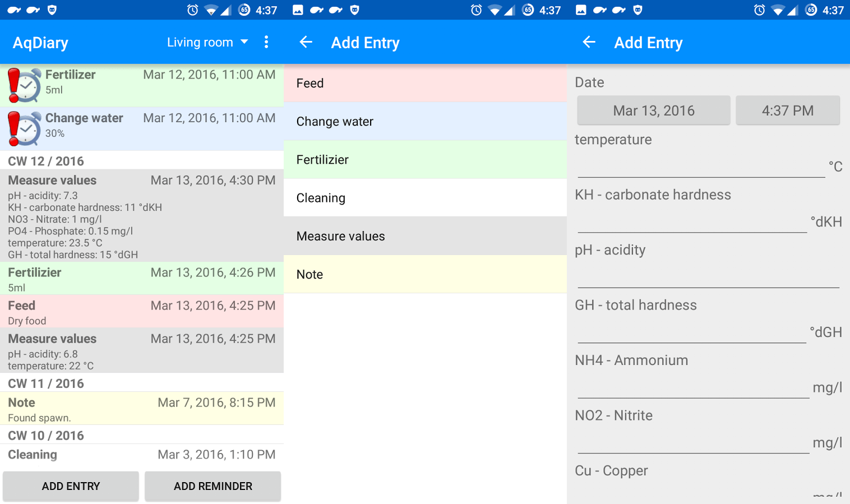
Task: Open the Found spawn note entry
Action: 142,409
